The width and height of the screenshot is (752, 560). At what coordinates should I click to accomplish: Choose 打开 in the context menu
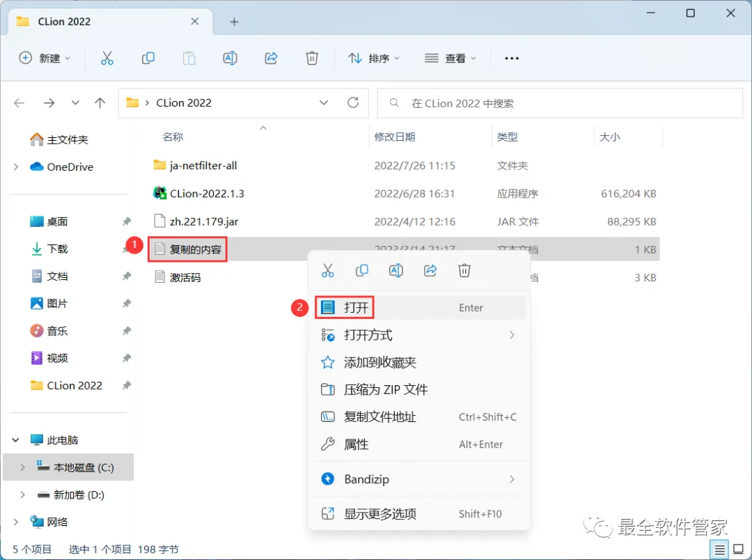tap(418, 308)
